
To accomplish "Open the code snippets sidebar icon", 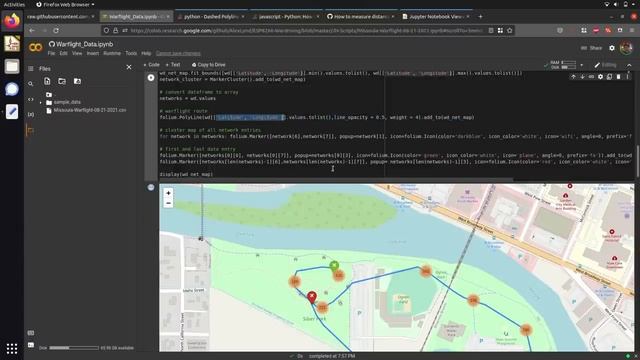I will coord(31,99).
